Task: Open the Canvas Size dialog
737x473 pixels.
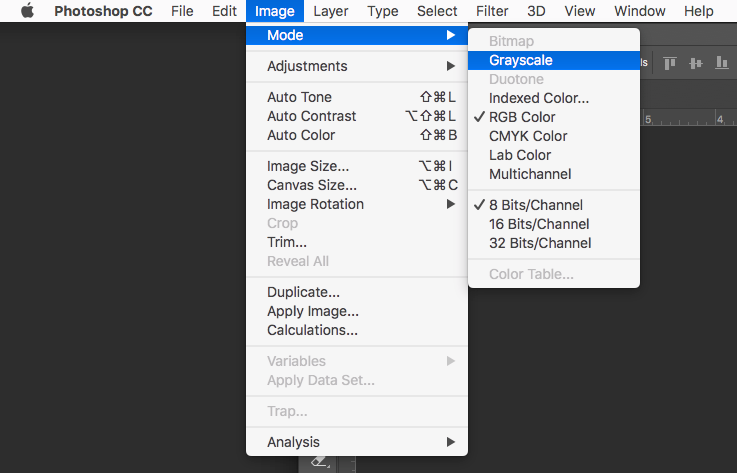Action: (x=357, y=185)
